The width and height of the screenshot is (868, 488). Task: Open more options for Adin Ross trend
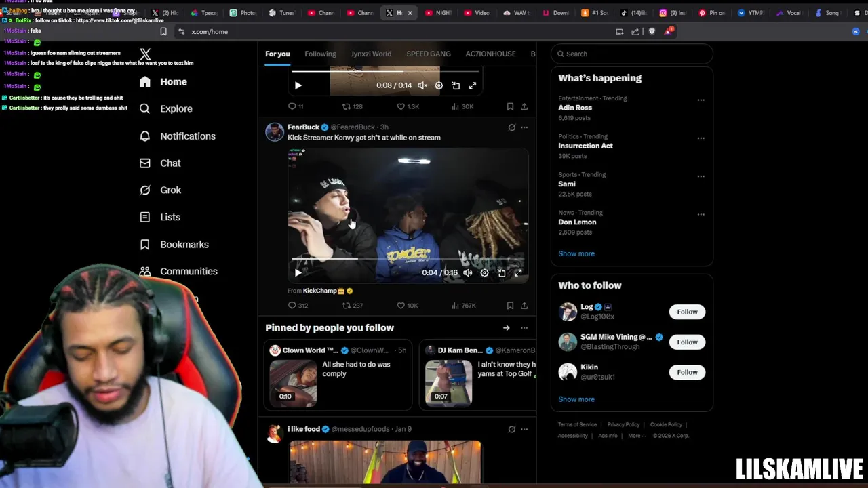tap(701, 100)
